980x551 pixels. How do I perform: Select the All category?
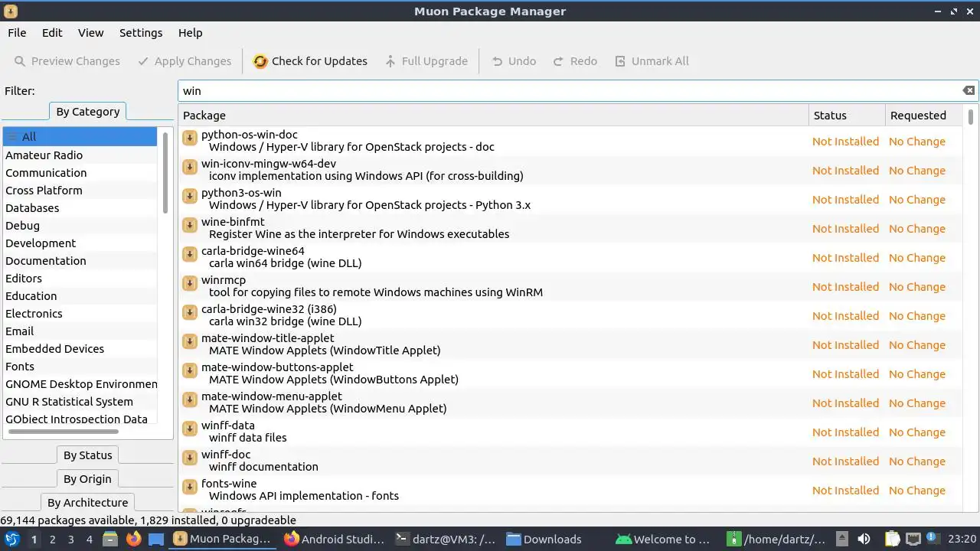pyautogui.click(x=80, y=137)
